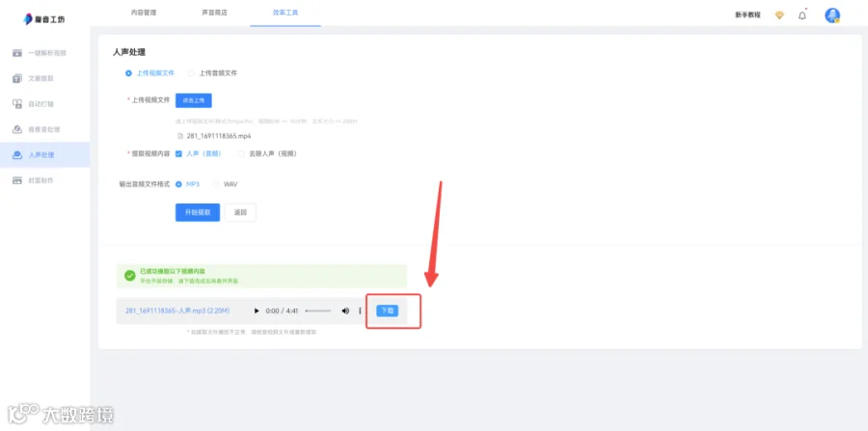Click the notification bell icon

tap(802, 15)
